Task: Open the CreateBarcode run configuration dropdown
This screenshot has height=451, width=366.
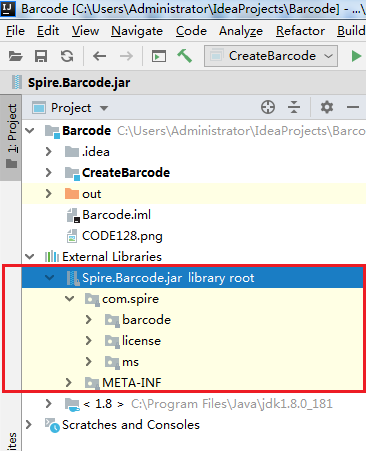Action: 271,56
